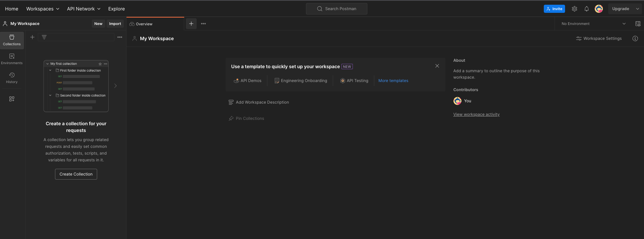Collapse My first collection in preview image
Viewport: 644px width, 239px height.
(x=48, y=64)
